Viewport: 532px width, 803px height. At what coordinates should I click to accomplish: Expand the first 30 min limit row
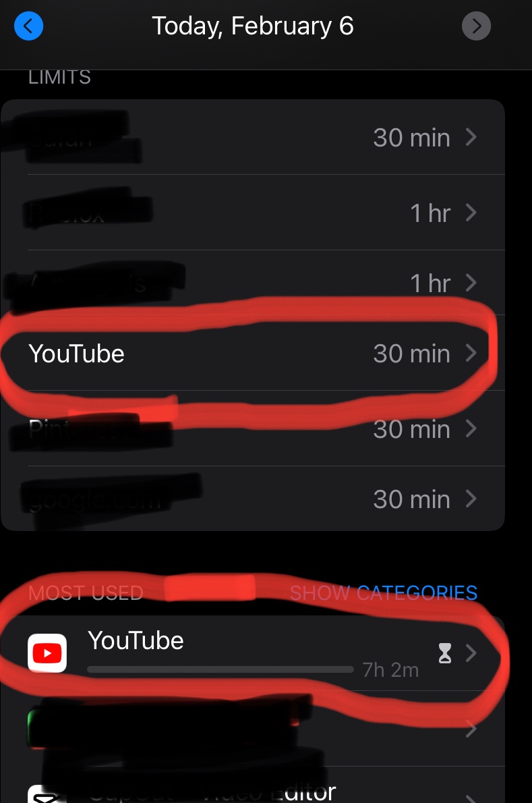tap(253, 137)
